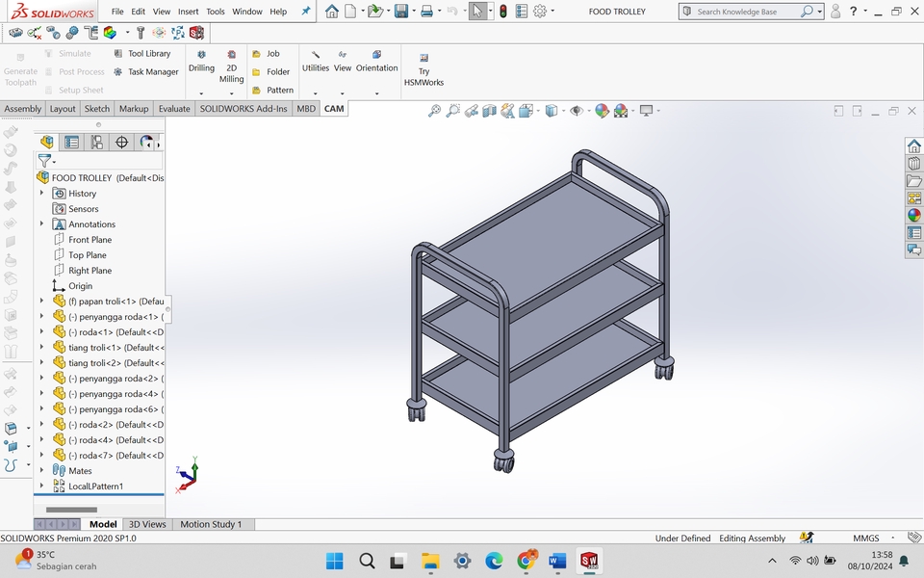Click the Job setup icon
This screenshot has height=578, width=924.
pos(254,56)
